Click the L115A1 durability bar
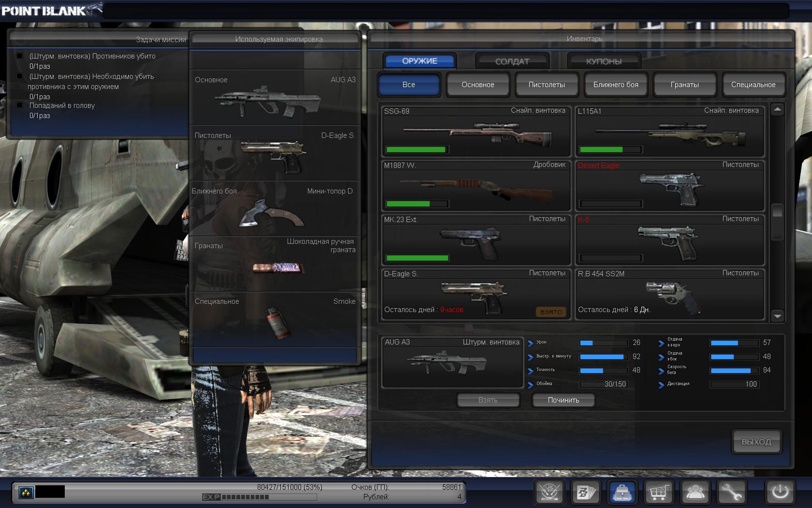 (611, 149)
